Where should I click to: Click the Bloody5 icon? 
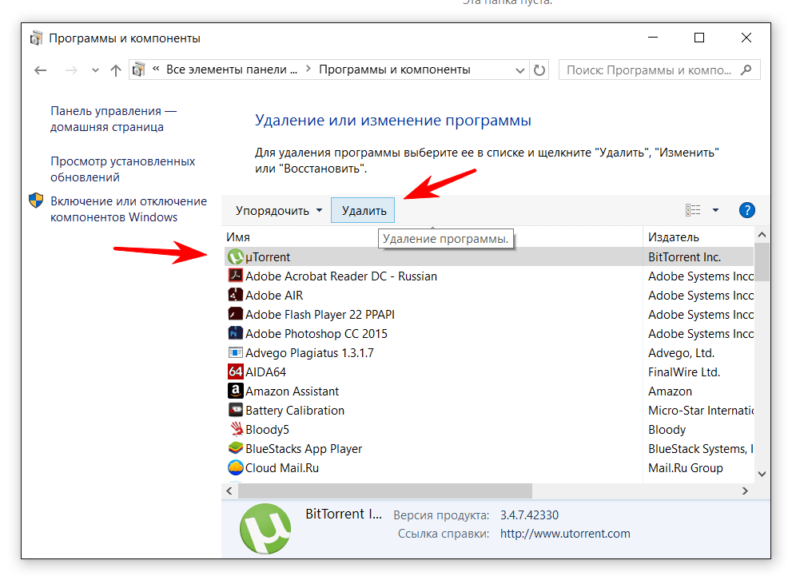click(235, 429)
